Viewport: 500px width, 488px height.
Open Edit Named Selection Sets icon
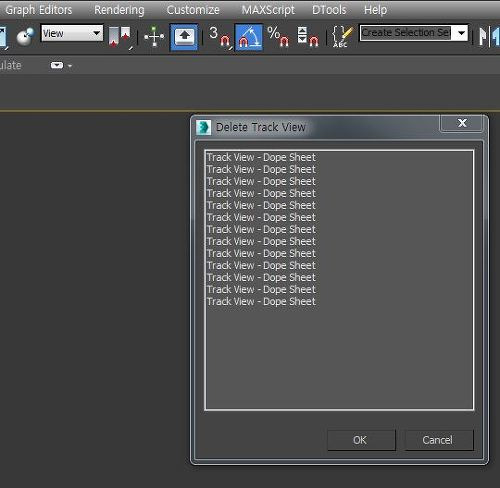pos(342,36)
